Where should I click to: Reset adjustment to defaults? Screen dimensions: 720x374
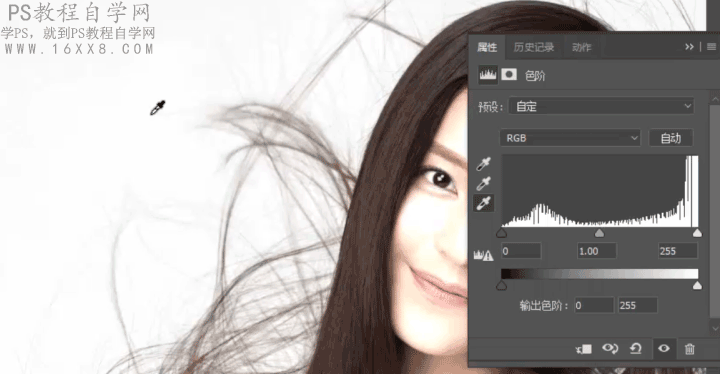coord(636,349)
